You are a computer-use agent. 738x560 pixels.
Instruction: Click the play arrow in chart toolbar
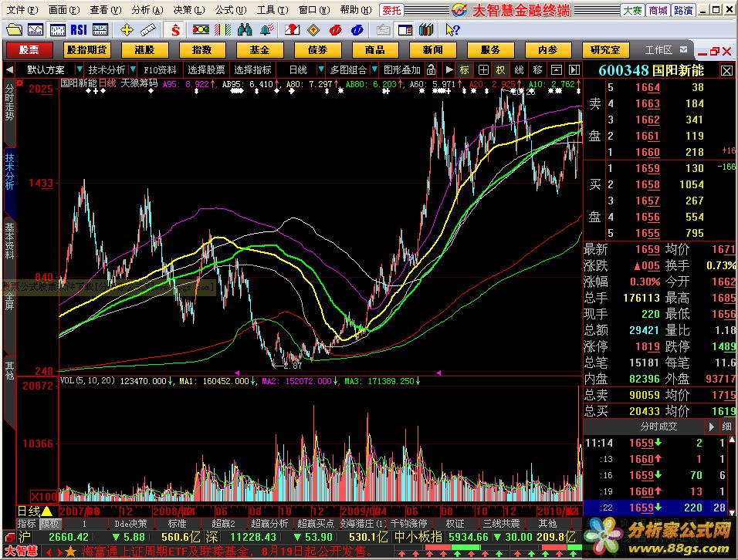tap(449, 70)
